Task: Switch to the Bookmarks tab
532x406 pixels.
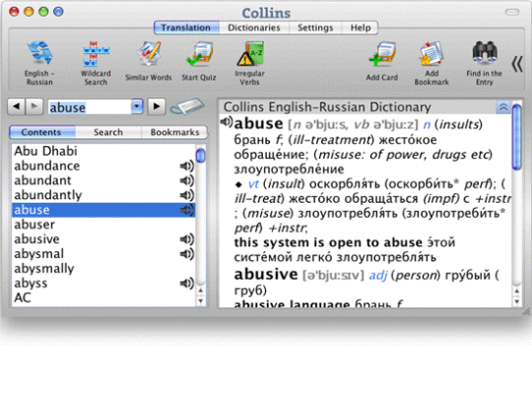Action: (x=174, y=132)
